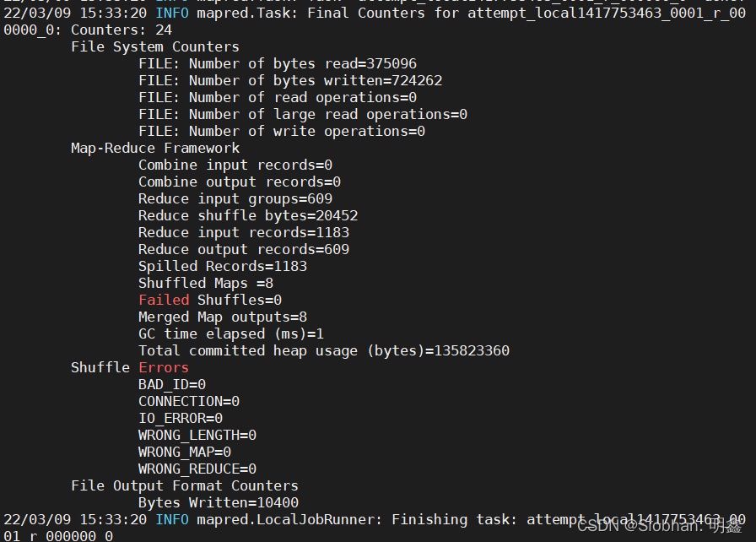Click the total committed heap usage line

tap(324, 350)
